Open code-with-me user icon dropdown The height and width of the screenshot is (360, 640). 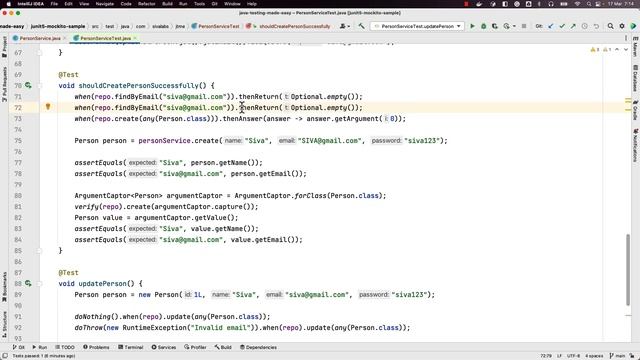point(345,26)
